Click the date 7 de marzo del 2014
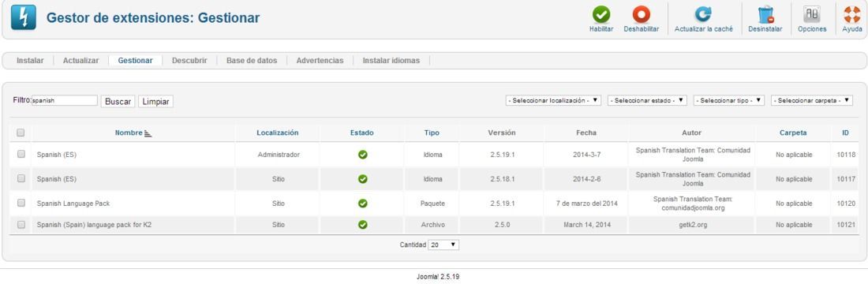 pos(587,204)
